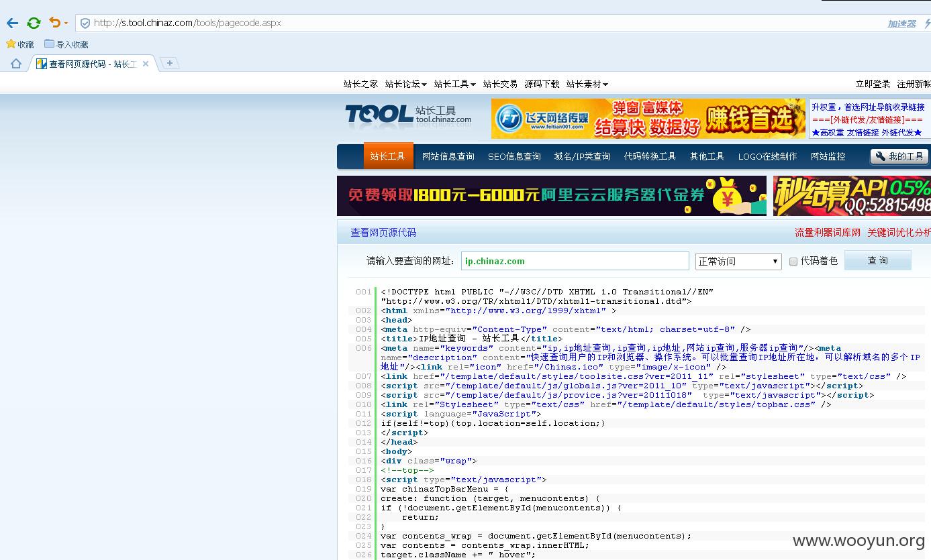Click 查看网页源代码 heading link
931x560 pixels.
pos(383,233)
